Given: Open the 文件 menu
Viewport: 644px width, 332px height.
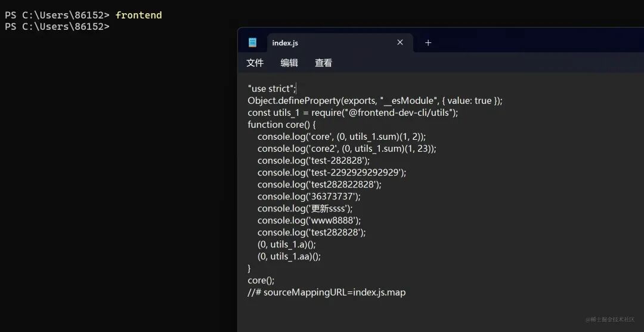Looking at the screenshot, I should [255, 63].
